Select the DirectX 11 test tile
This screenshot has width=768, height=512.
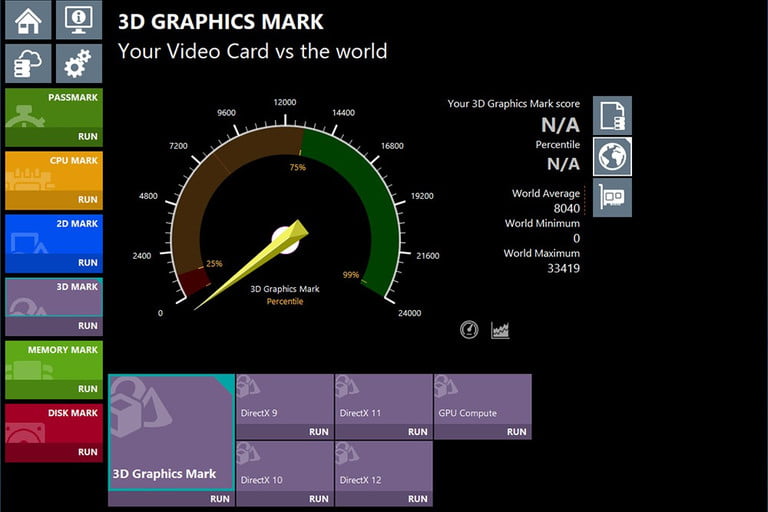coord(384,399)
